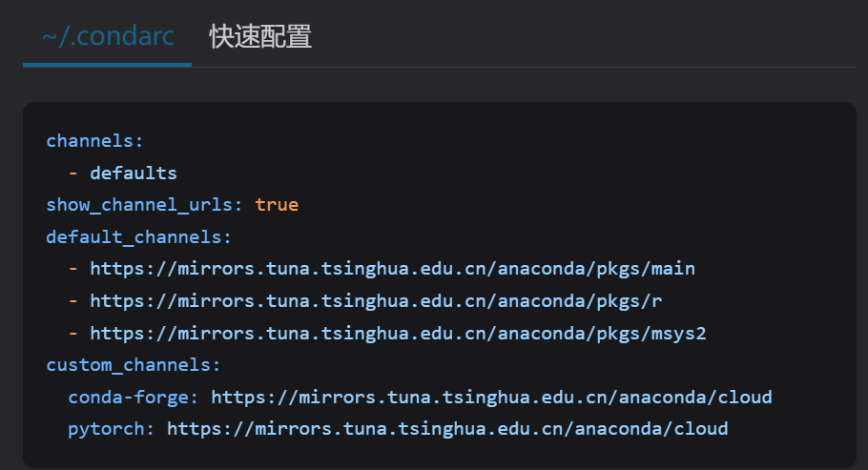
Task: Click the dash before the pkgs/r URL
Action: [73, 301]
